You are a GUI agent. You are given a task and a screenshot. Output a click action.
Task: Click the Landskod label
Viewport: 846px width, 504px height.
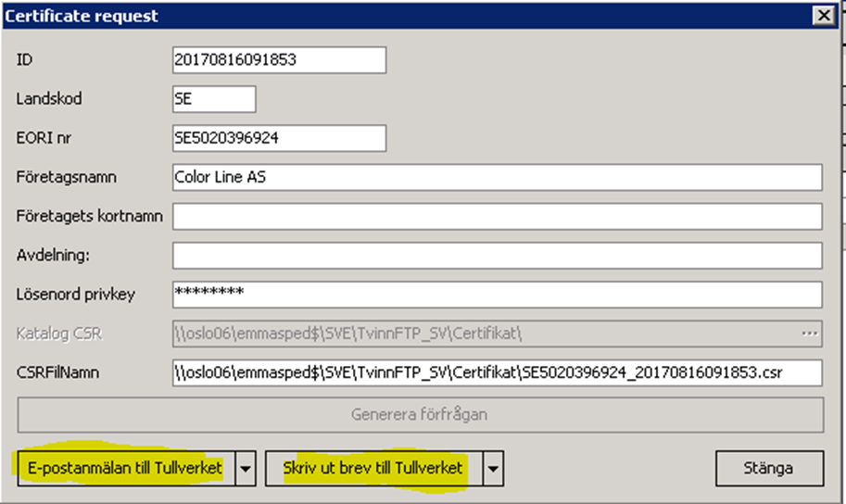coord(49,99)
